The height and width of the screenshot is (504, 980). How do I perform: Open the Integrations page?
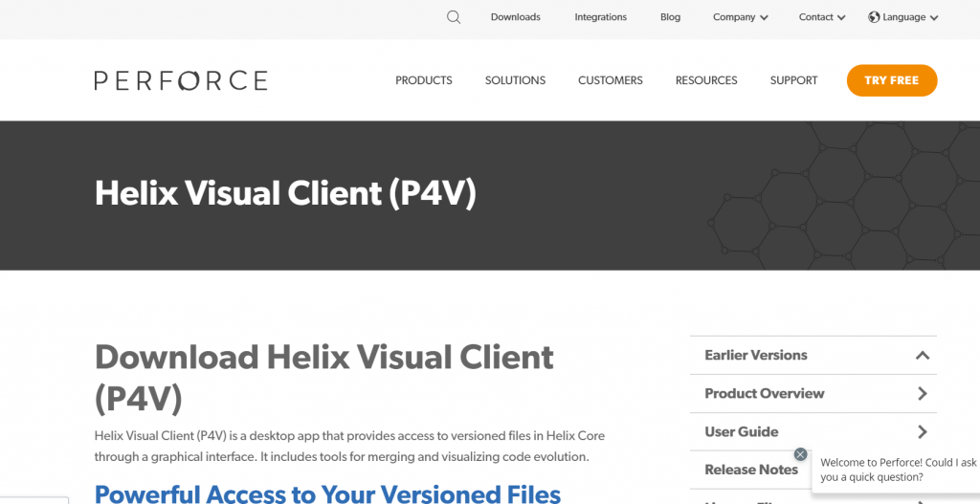coord(601,17)
